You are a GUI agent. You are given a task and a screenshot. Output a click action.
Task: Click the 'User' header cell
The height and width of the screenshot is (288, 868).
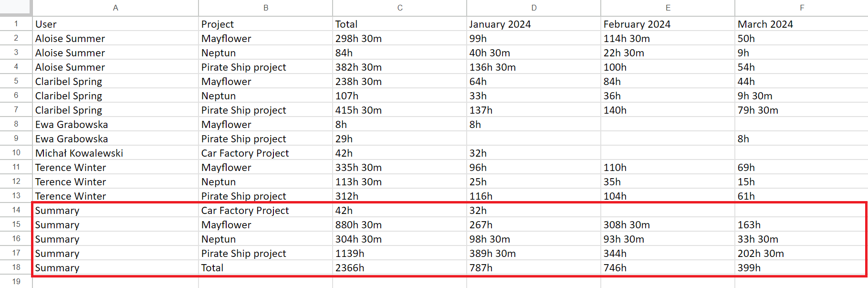click(115, 24)
